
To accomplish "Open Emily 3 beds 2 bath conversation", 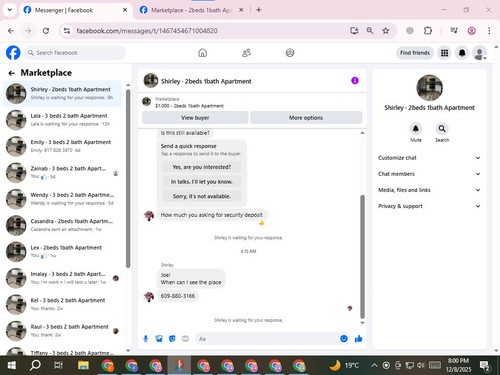I will [x=63, y=146].
